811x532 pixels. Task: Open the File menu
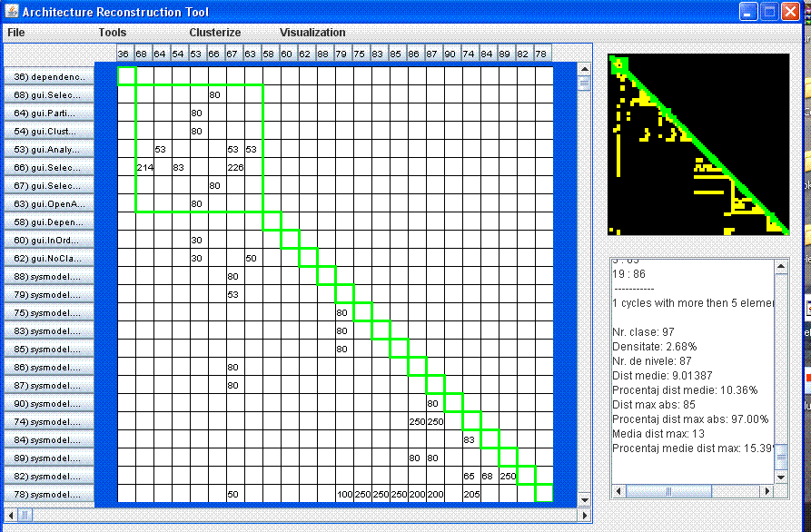[x=16, y=33]
